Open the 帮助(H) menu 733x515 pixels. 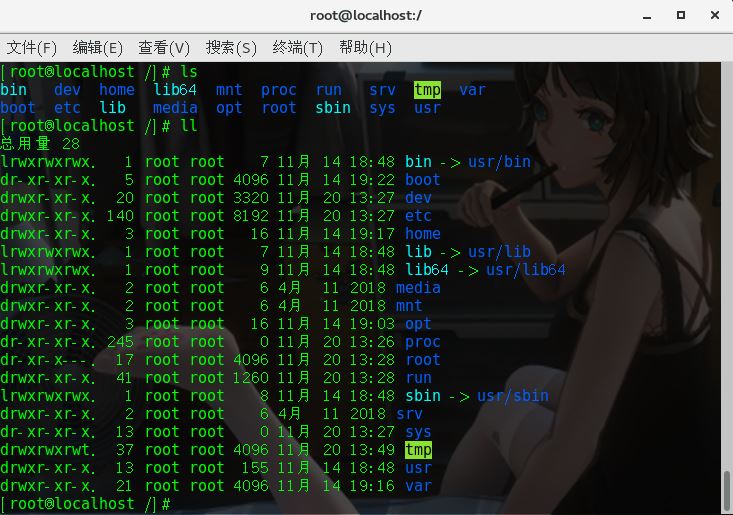(365, 48)
